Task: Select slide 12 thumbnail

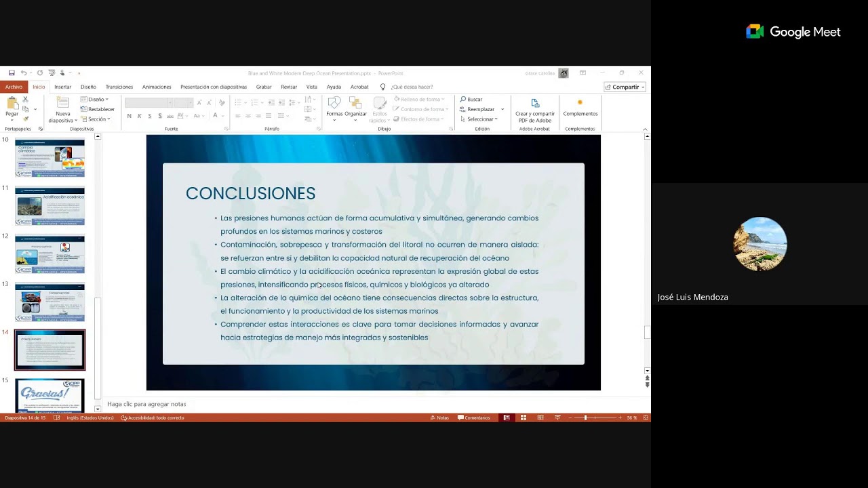Action: coord(50,254)
